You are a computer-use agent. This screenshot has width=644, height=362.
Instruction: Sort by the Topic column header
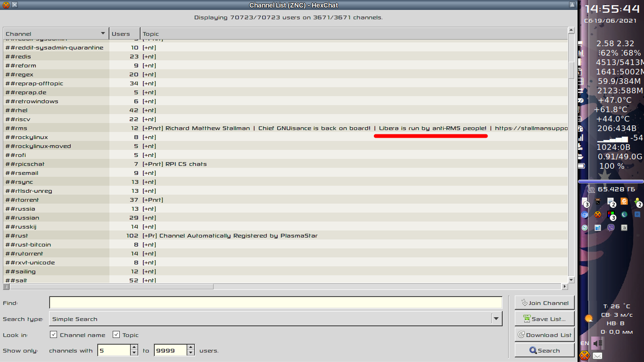354,33
